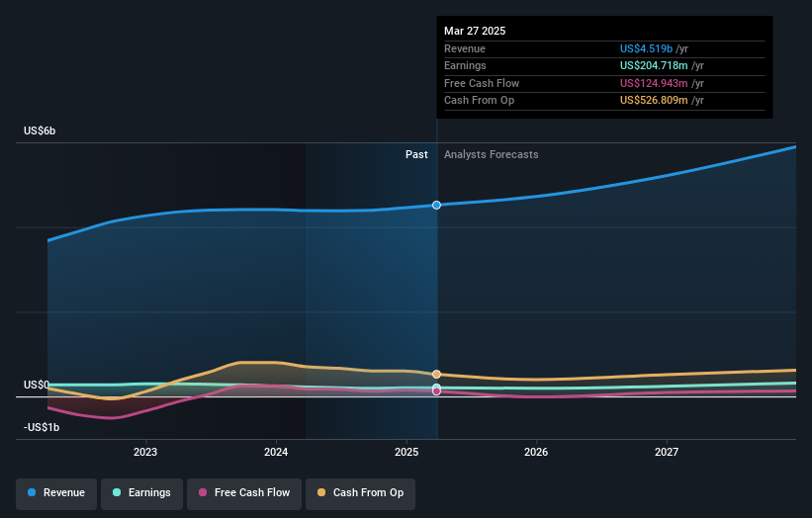812x518 pixels.
Task: Click the pink Free Cash Flow data point
Action: tap(436, 391)
